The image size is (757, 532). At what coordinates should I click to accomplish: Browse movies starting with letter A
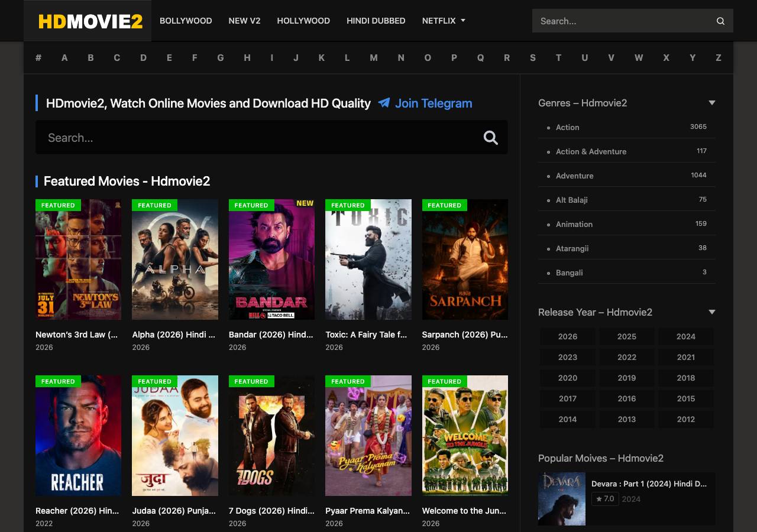(x=64, y=58)
